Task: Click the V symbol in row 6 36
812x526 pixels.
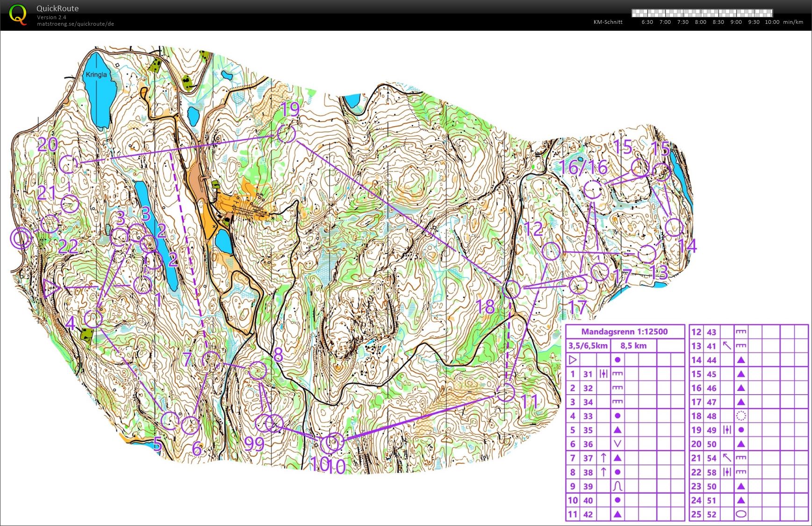Action: coord(618,444)
